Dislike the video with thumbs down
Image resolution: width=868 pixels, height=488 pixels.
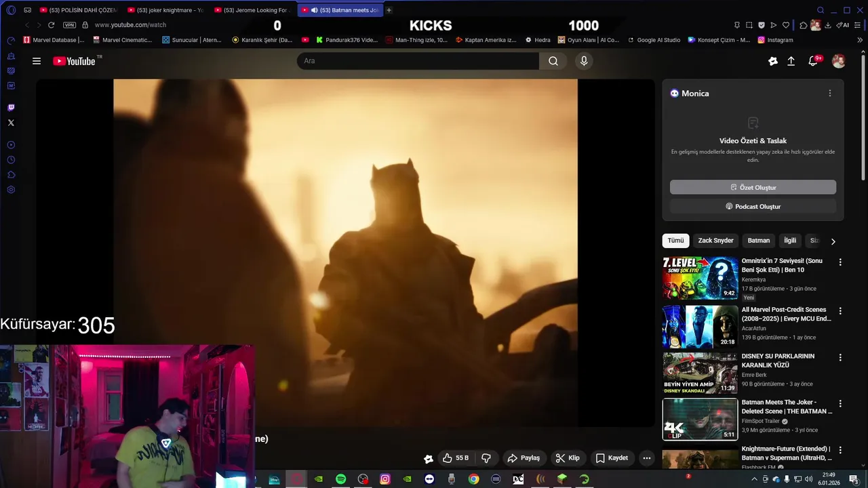click(486, 458)
